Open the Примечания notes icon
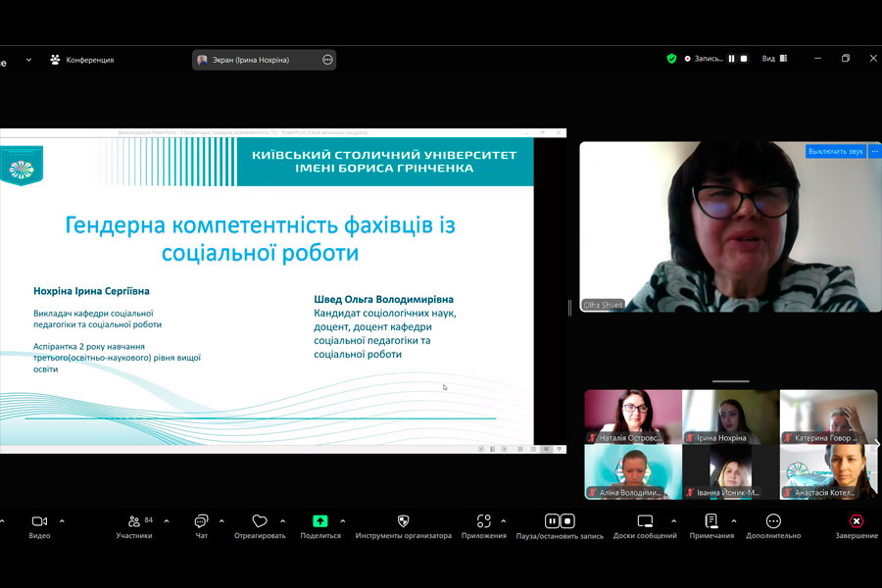The height and width of the screenshot is (588, 882). tap(711, 521)
